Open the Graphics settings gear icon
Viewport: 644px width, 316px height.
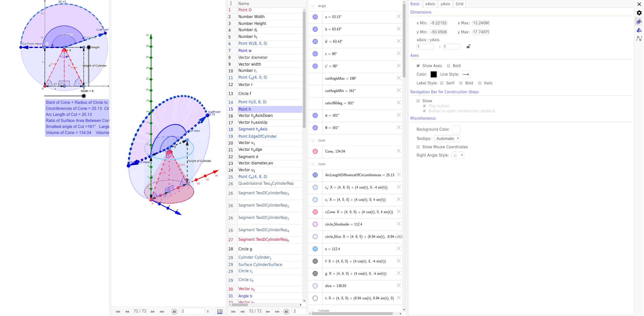point(639,13)
